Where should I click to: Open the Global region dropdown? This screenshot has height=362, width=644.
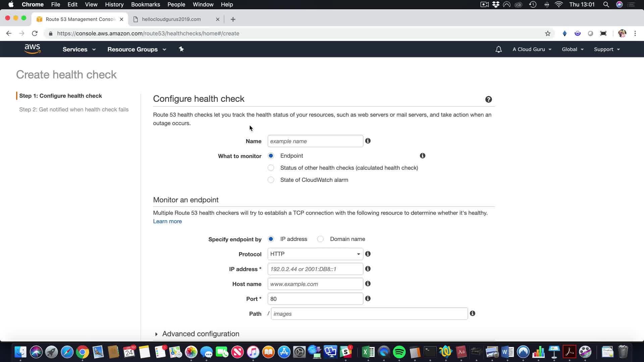click(572, 49)
